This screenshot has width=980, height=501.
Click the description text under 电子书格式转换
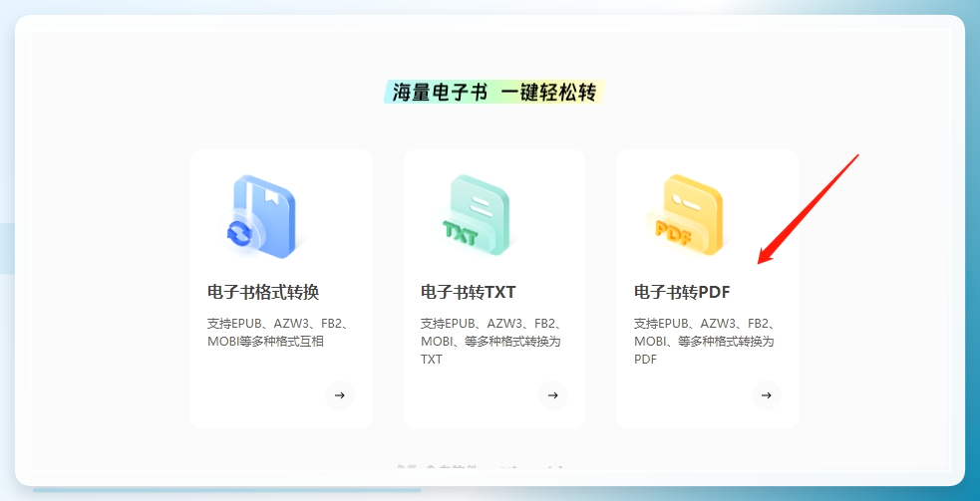[277, 333]
